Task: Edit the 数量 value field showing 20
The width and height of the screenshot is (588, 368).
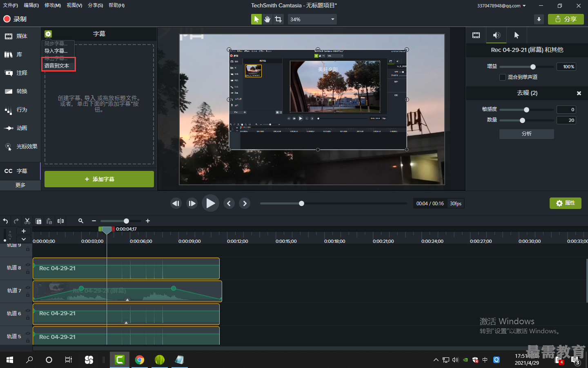Action: [x=566, y=120]
